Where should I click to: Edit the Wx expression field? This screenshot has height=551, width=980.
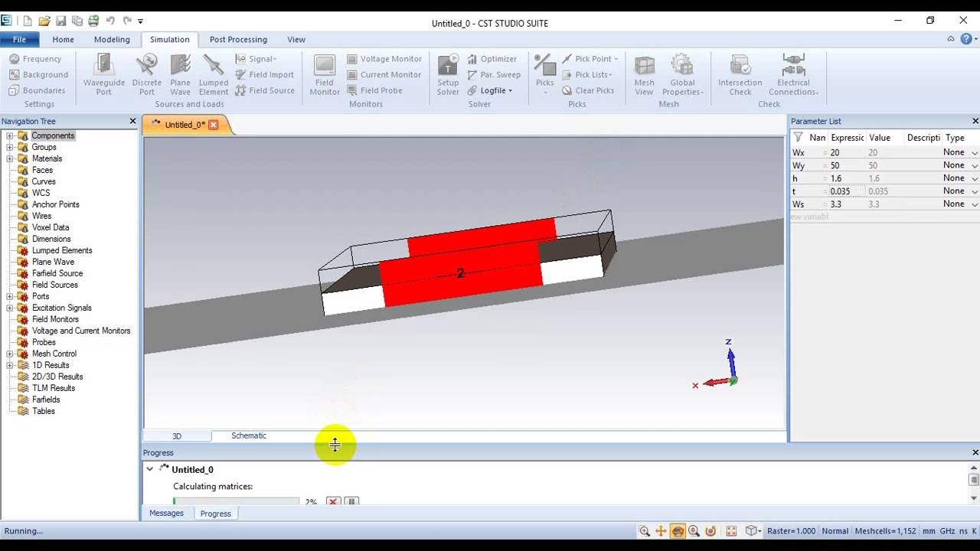pos(847,152)
